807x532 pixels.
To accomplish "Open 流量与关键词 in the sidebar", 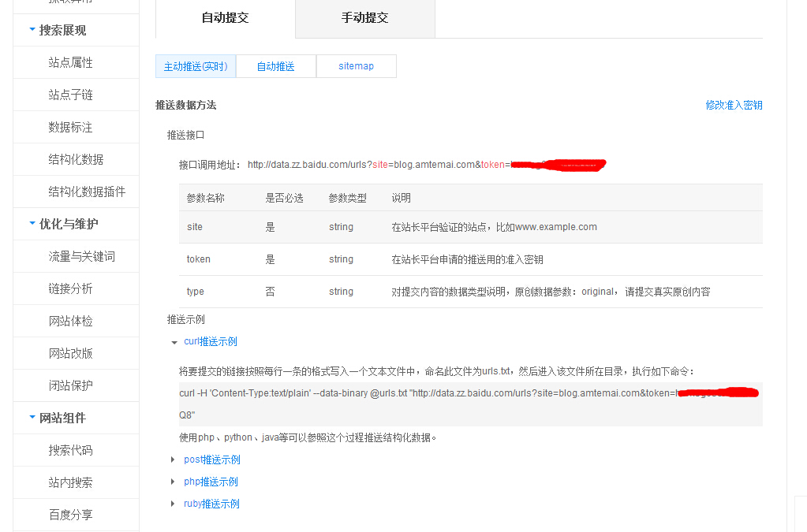I will [81, 256].
